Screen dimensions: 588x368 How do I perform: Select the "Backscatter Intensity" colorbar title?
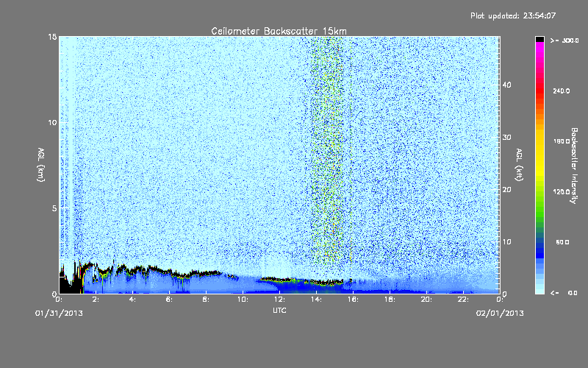(574, 166)
